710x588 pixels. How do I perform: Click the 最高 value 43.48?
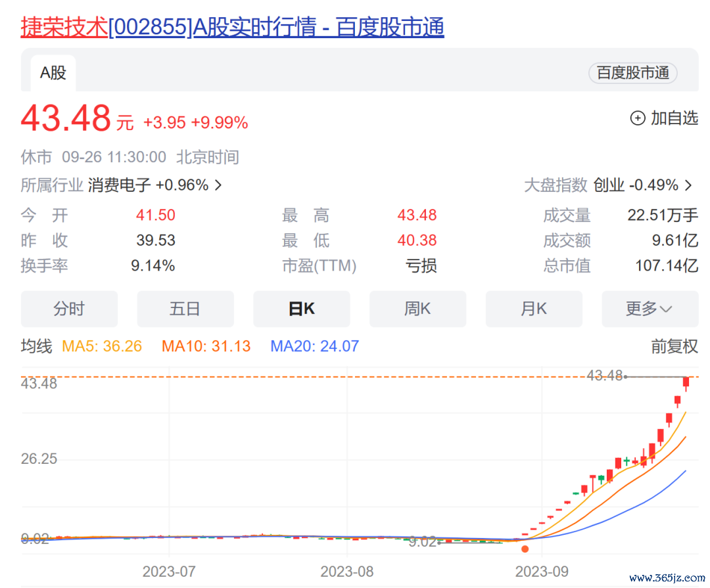(x=417, y=215)
